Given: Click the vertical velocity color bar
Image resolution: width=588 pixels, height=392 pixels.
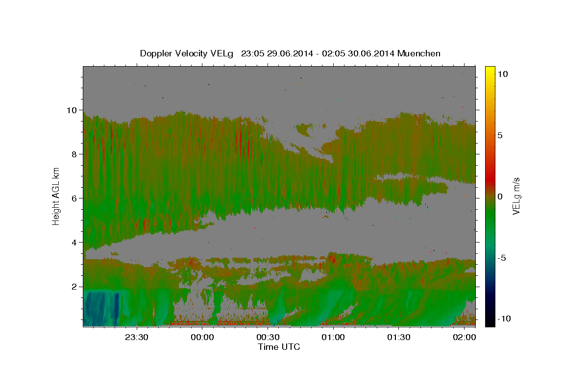Looking at the screenshot, I should click(490, 196).
